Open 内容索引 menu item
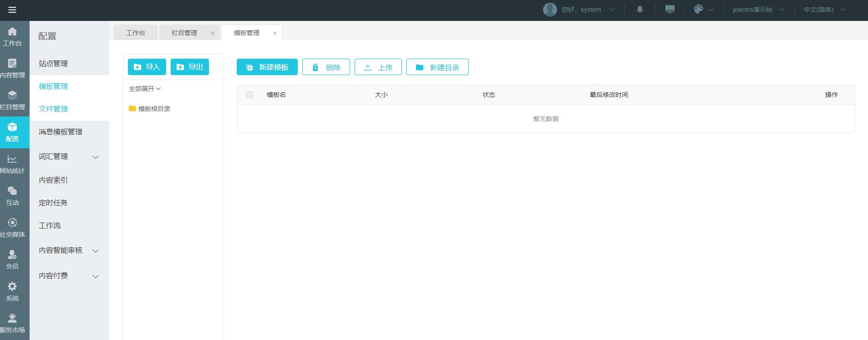Screen dimensions: 868x340 [x=69, y=180]
